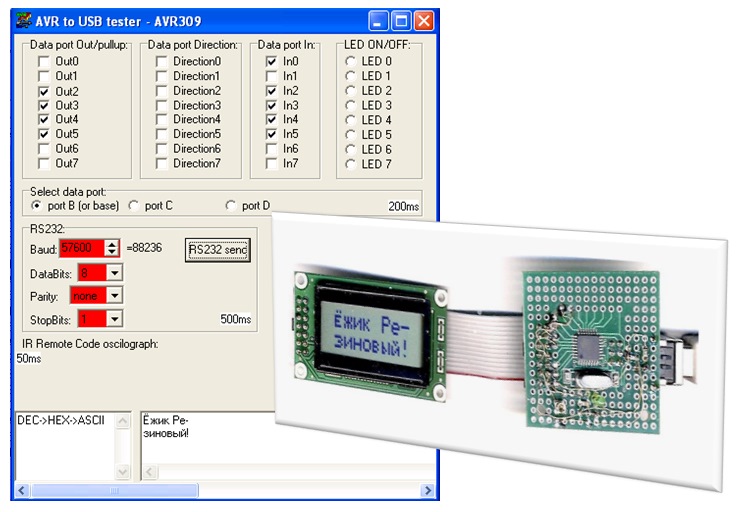Click the In7 checkbox
The width and height of the screenshot is (739, 512).
point(271,164)
